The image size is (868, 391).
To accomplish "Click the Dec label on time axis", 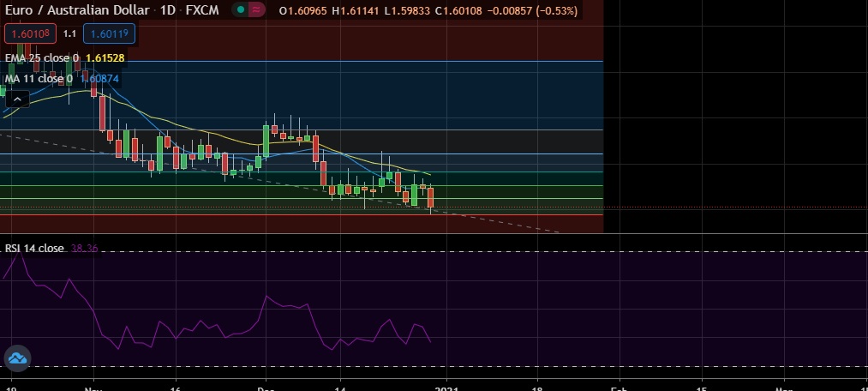I will tap(266, 387).
